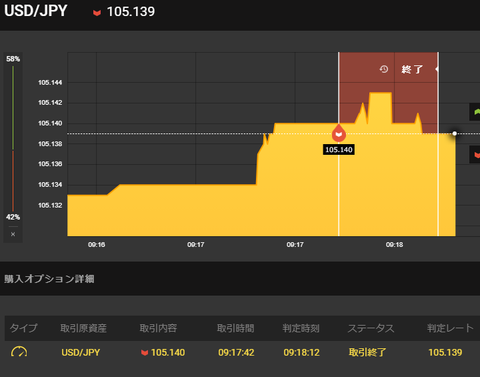Click the 105.136 price axis label

[x=50, y=164]
